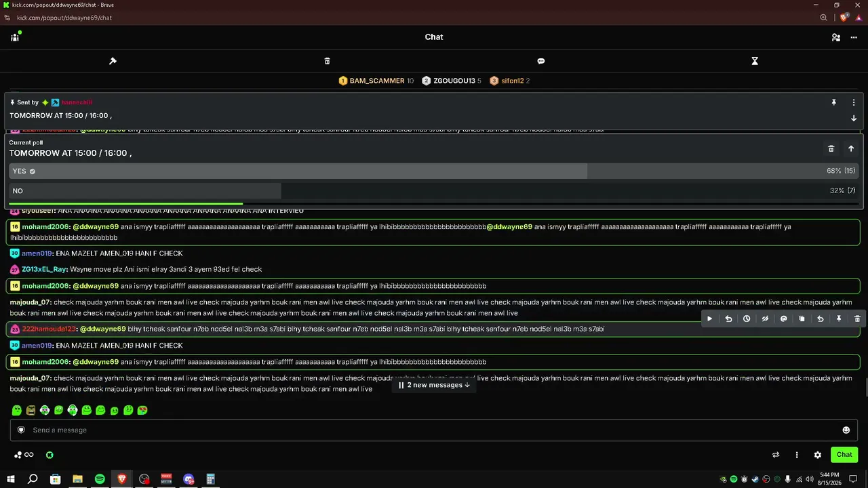Viewport: 868px width, 488px height.
Task: Click username ZG13xEL_Ray in chat
Action: 44,269
